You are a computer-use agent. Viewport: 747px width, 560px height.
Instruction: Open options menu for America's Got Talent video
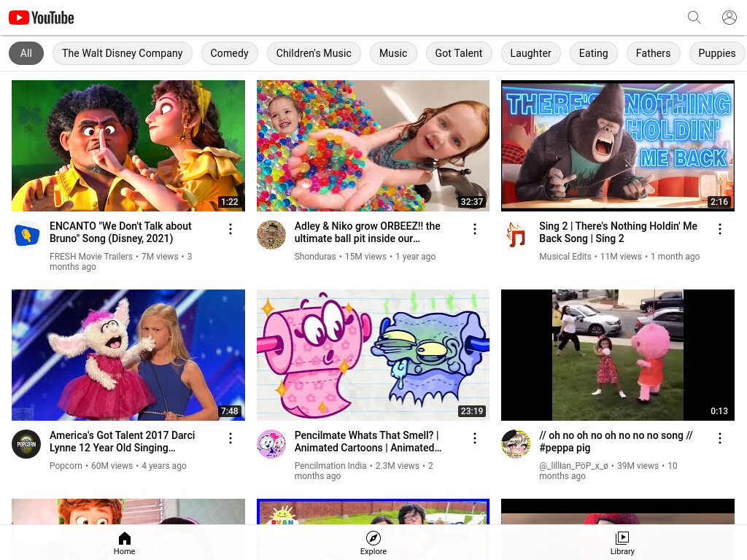coord(231,438)
